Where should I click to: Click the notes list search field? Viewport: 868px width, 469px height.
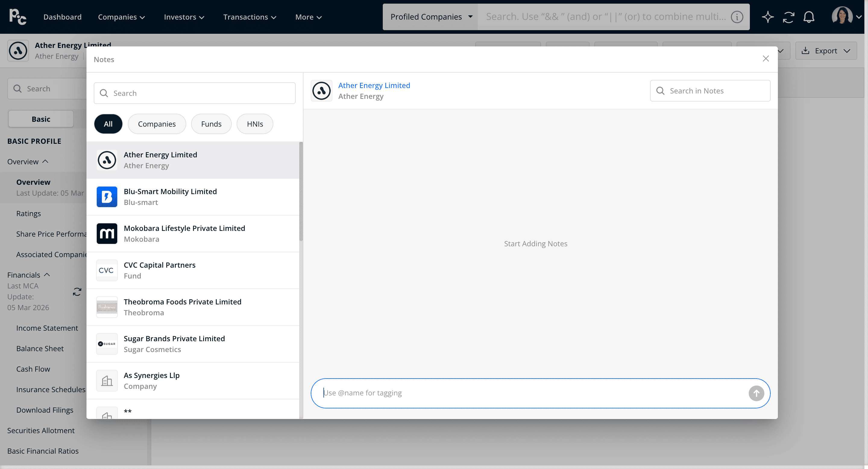point(194,93)
